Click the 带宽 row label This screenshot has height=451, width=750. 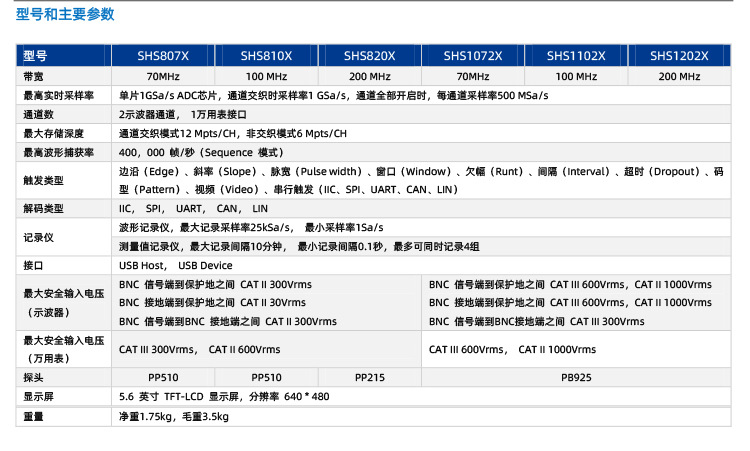pos(33,77)
